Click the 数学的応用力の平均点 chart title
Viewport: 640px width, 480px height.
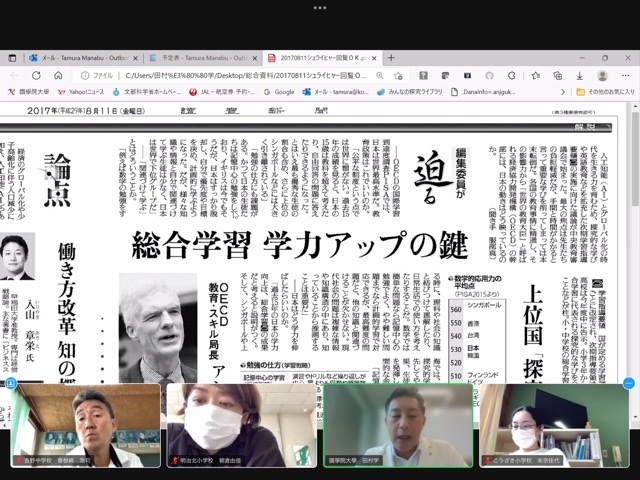click(478, 282)
